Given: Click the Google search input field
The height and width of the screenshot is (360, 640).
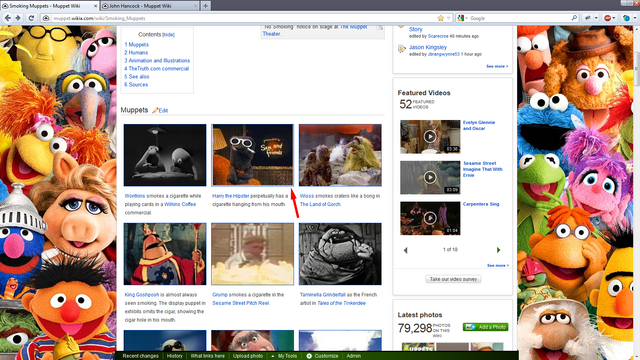Looking at the screenshot, I should click(x=519, y=18).
